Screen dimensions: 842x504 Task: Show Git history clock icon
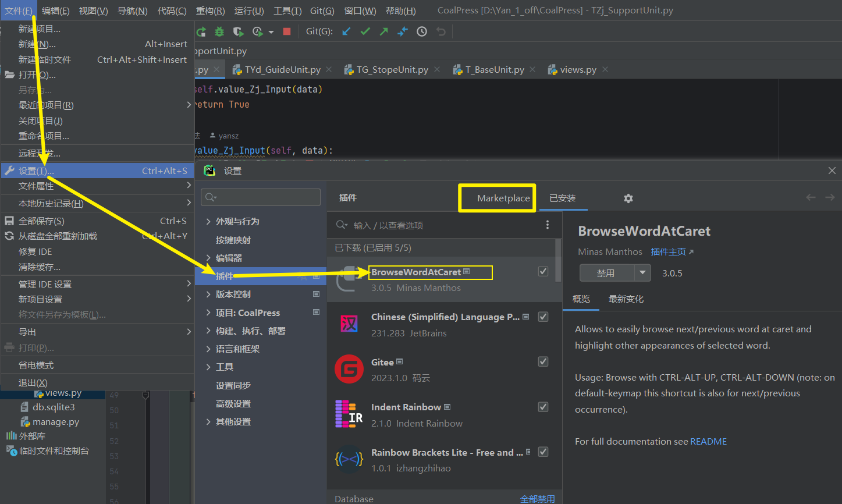coord(422,31)
